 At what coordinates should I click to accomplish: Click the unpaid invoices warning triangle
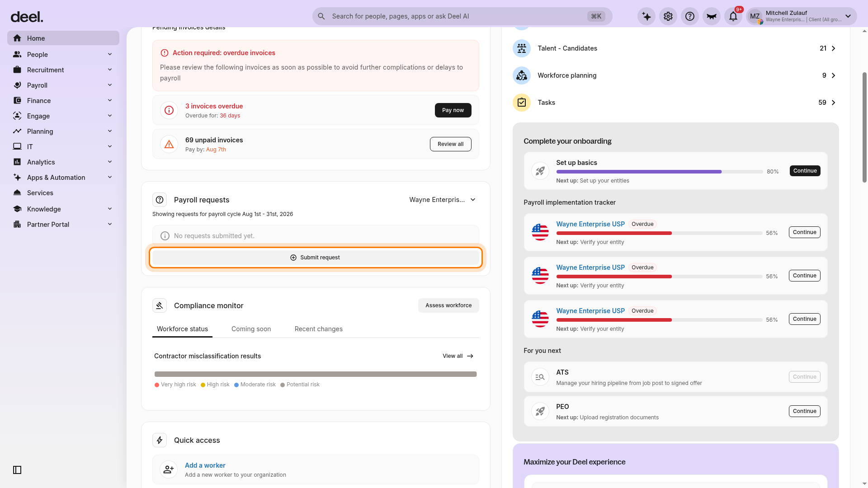point(169,144)
